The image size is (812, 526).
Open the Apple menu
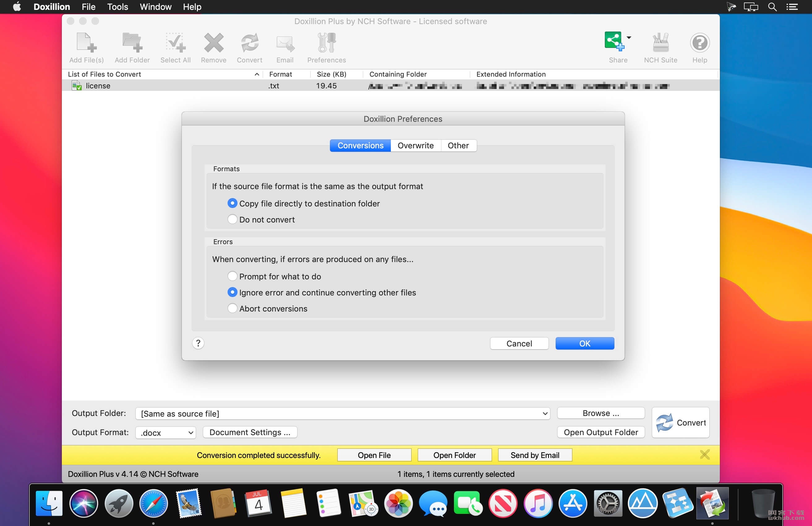tap(17, 7)
